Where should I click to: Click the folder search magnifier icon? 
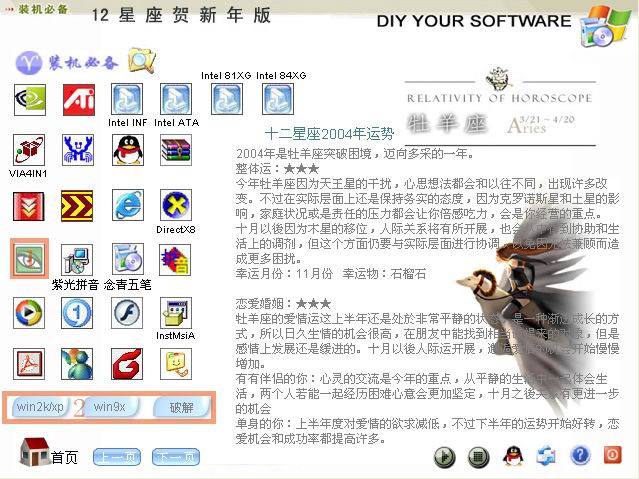[142, 61]
